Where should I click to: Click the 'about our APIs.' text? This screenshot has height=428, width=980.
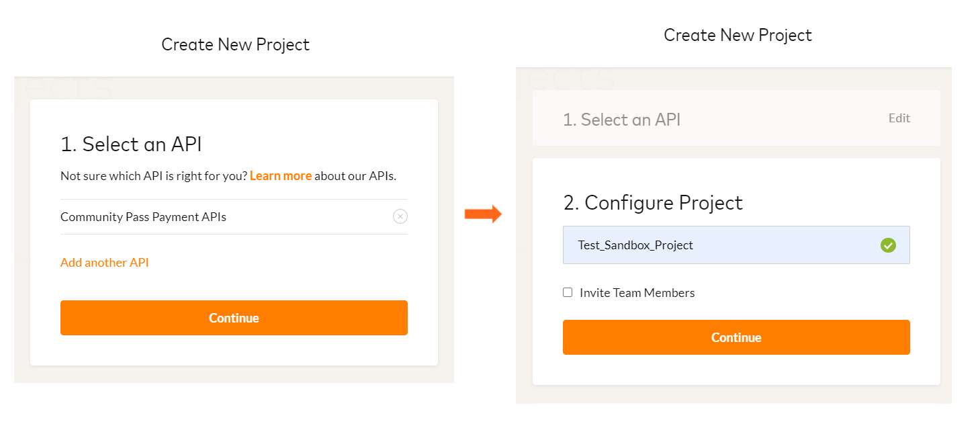click(355, 176)
